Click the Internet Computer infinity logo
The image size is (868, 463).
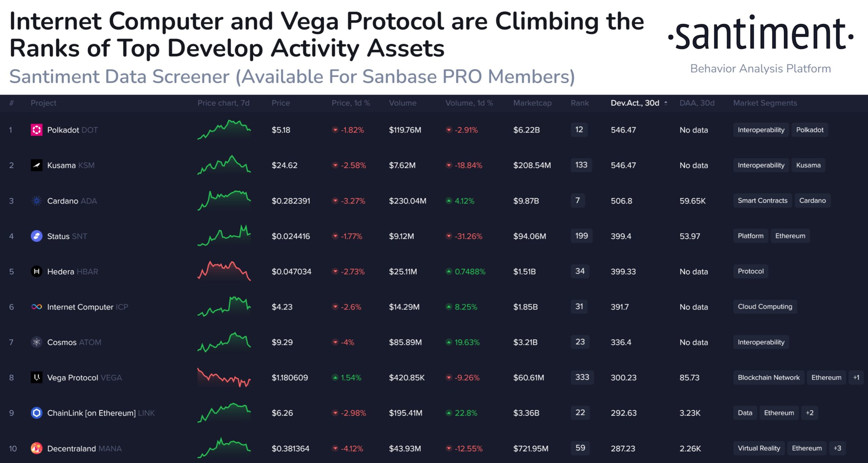point(37,307)
